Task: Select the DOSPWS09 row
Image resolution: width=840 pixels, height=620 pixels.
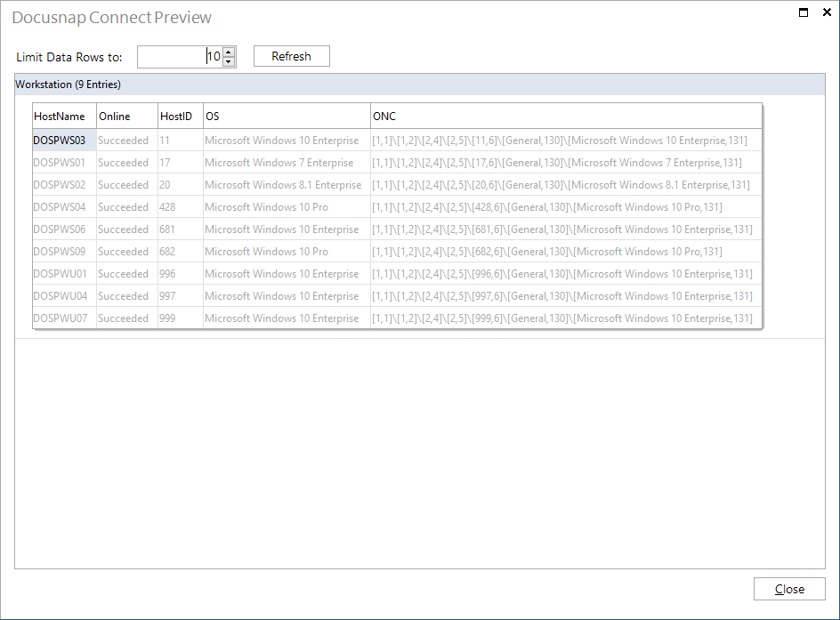Action: [62, 251]
